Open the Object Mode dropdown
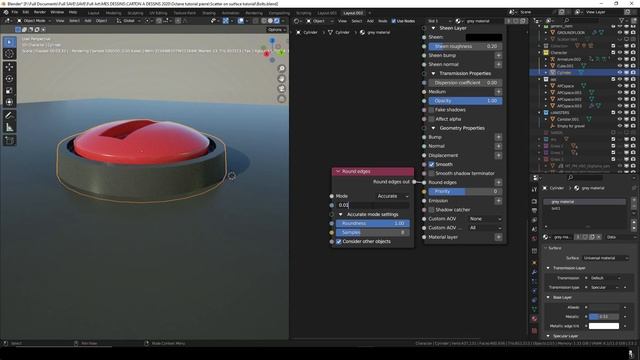 (x=34, y=21)
